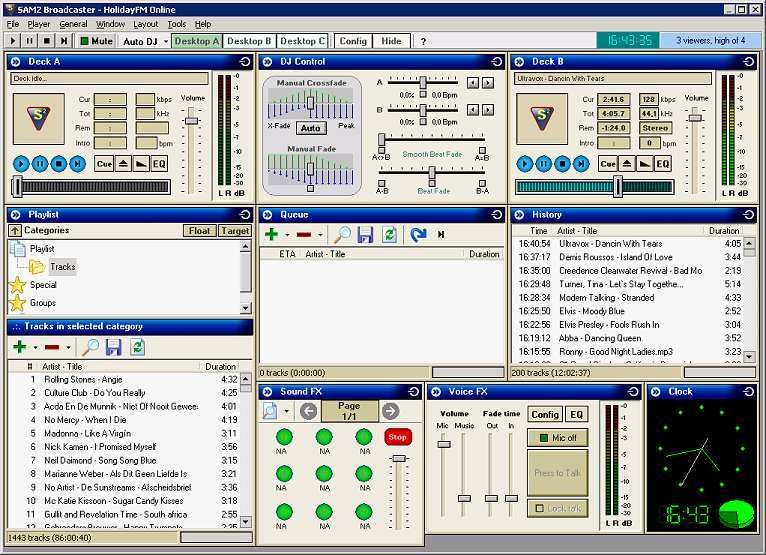Click the Queue save disk icon
Viewport: 766px width, 555px height.
tap(365, 235)
